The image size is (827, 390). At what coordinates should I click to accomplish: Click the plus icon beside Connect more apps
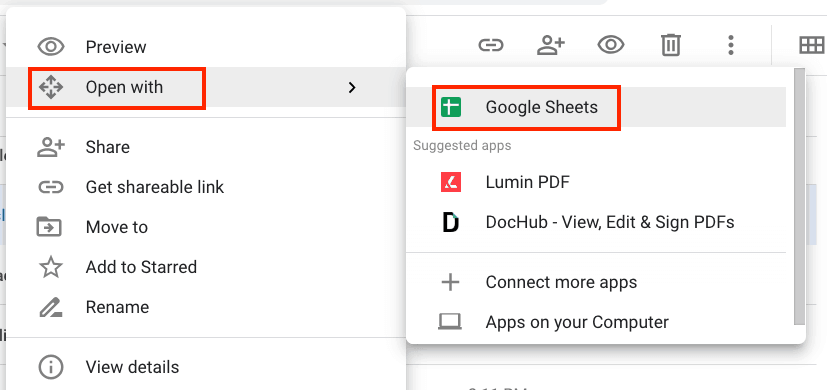450,282
